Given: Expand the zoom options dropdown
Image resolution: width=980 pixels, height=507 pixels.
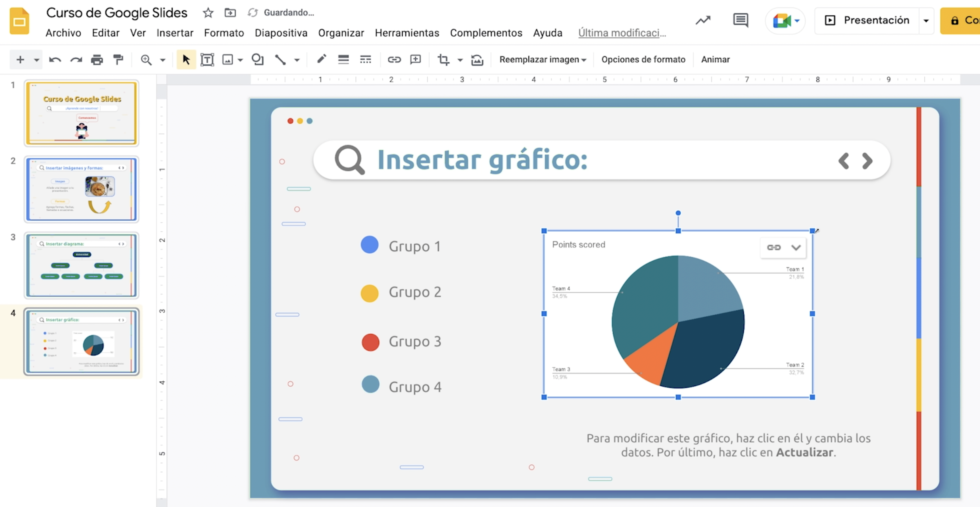Looking at the screenshot, I should (x=162, y=59).
